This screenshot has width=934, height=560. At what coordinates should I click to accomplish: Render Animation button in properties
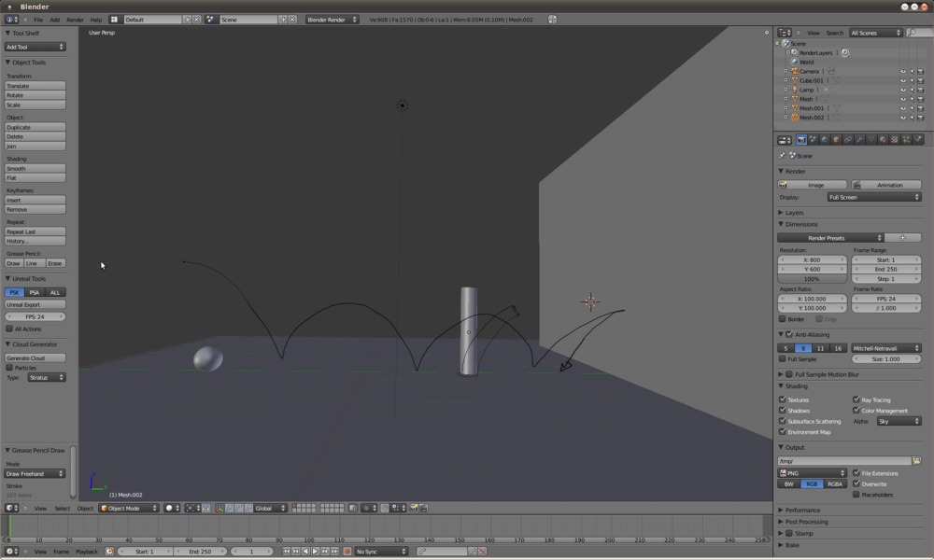[885, 185]
